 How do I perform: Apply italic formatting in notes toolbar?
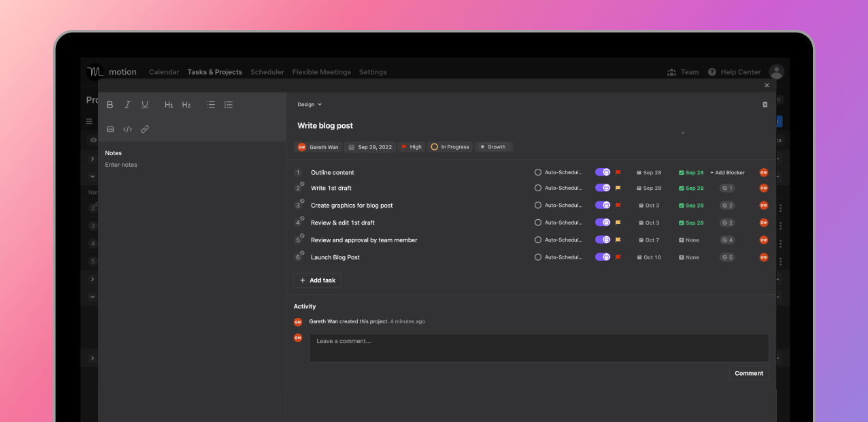click(x=127, y=105)
